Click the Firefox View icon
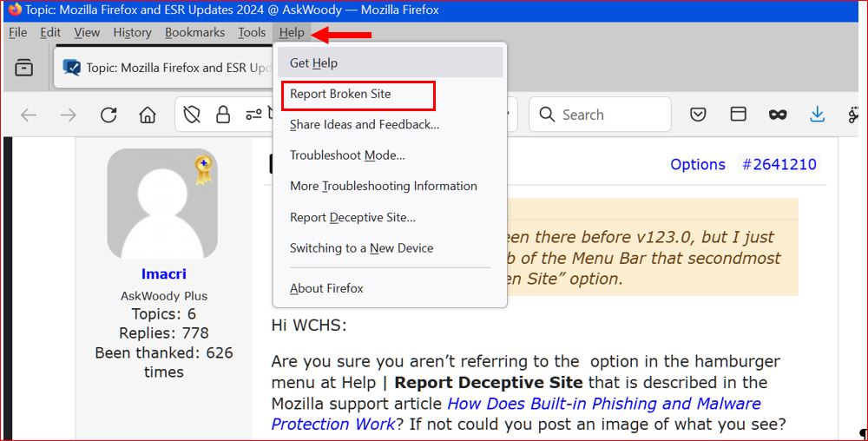Image resolution: width=868 pixels, height=441 pixels. [x=24, y=68]
